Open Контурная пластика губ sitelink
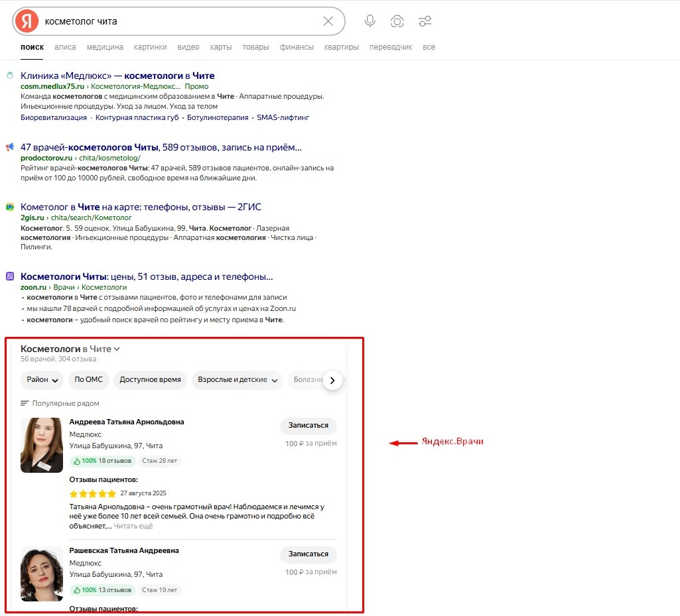 (137, 117)
